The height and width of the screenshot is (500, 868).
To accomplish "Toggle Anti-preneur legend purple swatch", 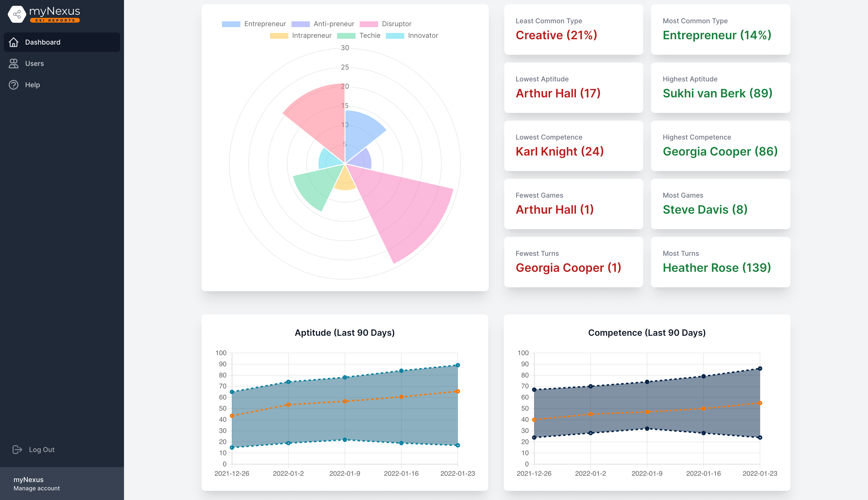I will pos(300,24).
